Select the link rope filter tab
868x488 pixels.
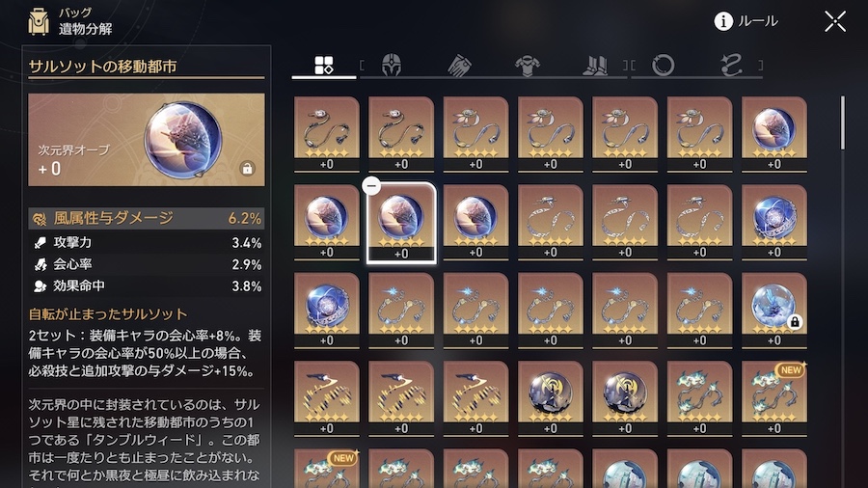point(731,66)
